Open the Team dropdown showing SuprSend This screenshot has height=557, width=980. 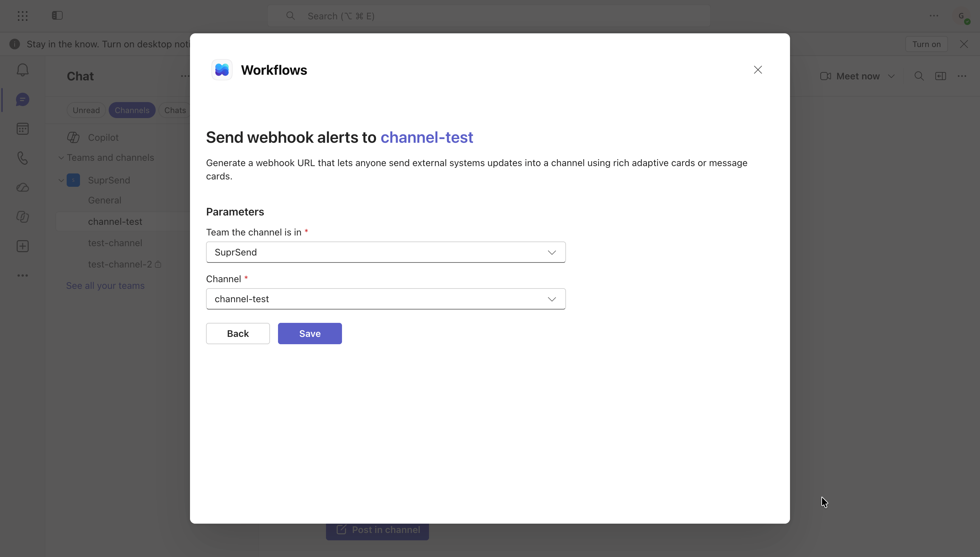tap(386, 252)
